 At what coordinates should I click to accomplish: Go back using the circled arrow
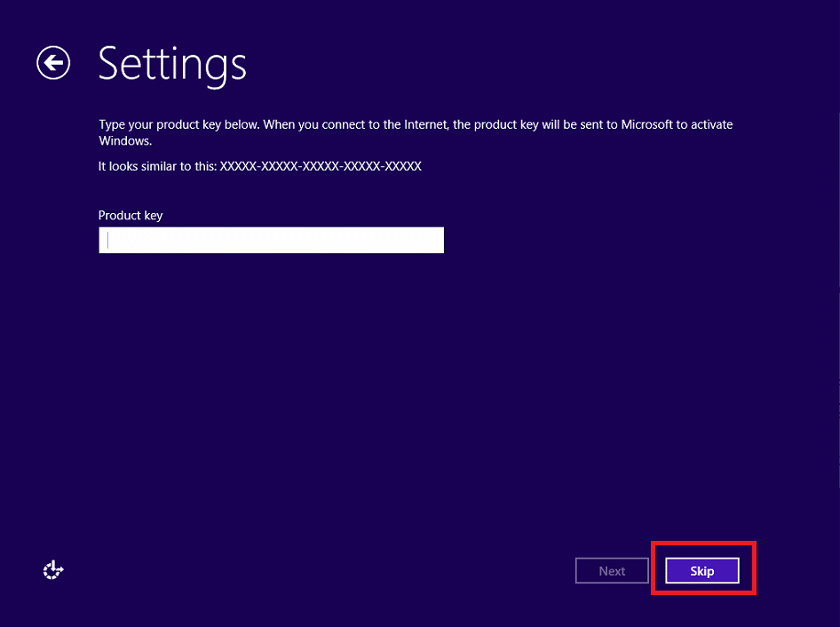[x=53, y=63]
